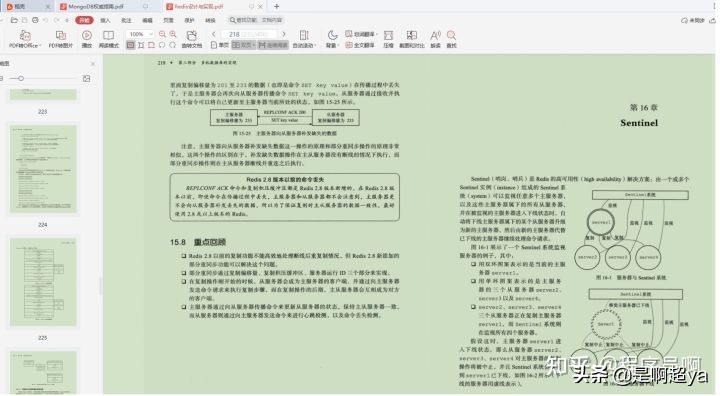Toggle 连续阅读 continuous reading mode
Image resolution: width=720 pixels, height=396 pixels.
(273, 45)
